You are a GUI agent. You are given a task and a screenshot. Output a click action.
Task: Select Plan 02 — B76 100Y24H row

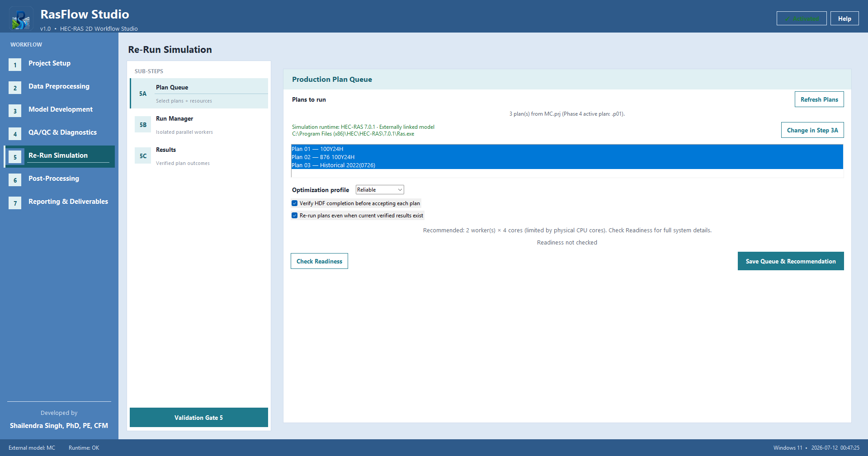click(567, 157)
